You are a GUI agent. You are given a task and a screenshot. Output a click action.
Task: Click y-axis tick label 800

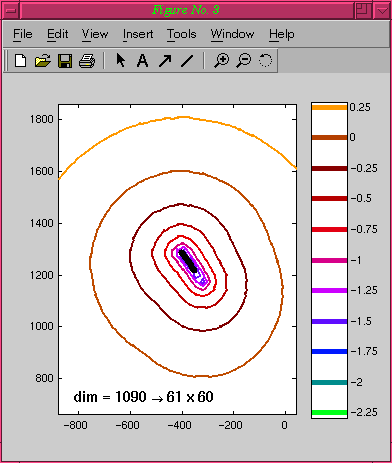(x=44, y=379)
